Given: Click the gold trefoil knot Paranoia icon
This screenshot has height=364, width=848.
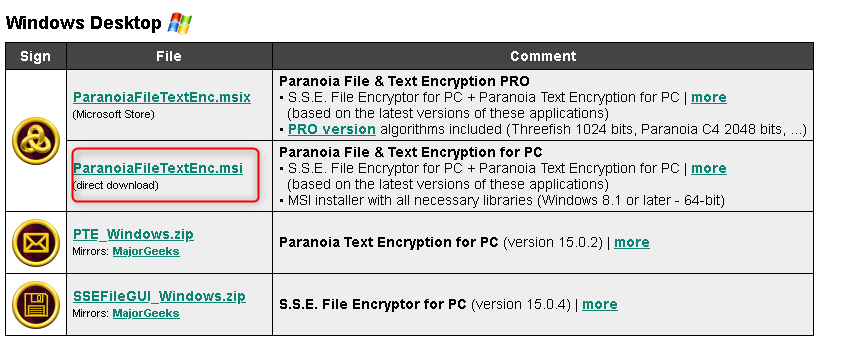Looking at the screenshot, I should tap(36, 141).
